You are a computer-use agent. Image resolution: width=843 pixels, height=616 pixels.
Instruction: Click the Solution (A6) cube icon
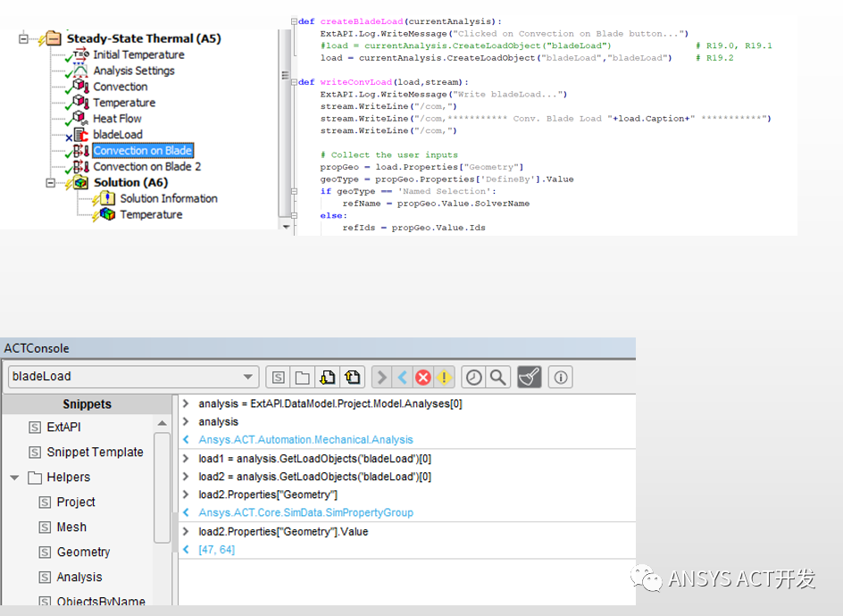click(x=80, y=183)
